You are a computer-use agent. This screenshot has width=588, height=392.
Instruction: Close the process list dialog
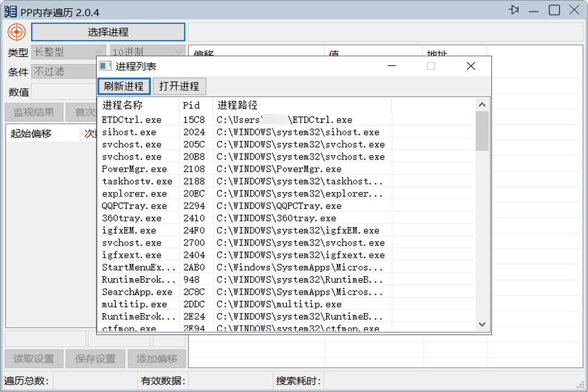[x=471, y=66]
